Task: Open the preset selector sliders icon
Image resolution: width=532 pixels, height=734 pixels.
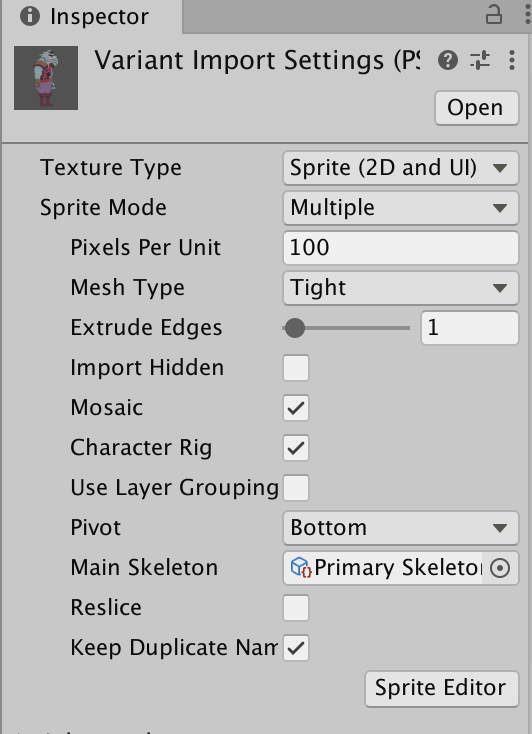Action: point(480,60)
